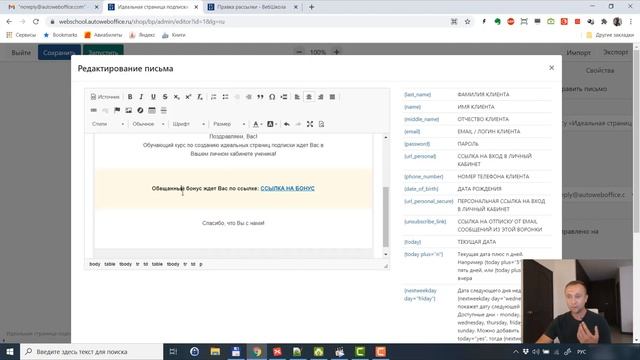Viewport: 640px width, 360px height.
Task: Click Экспорт on the background page
Action: (x=616, y=52)
